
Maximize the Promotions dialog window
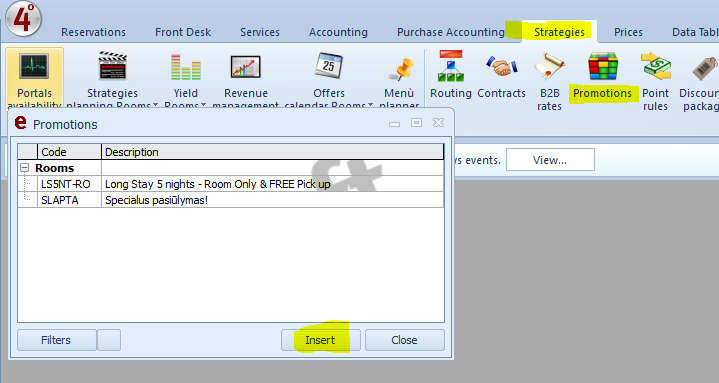coord(416,122)
